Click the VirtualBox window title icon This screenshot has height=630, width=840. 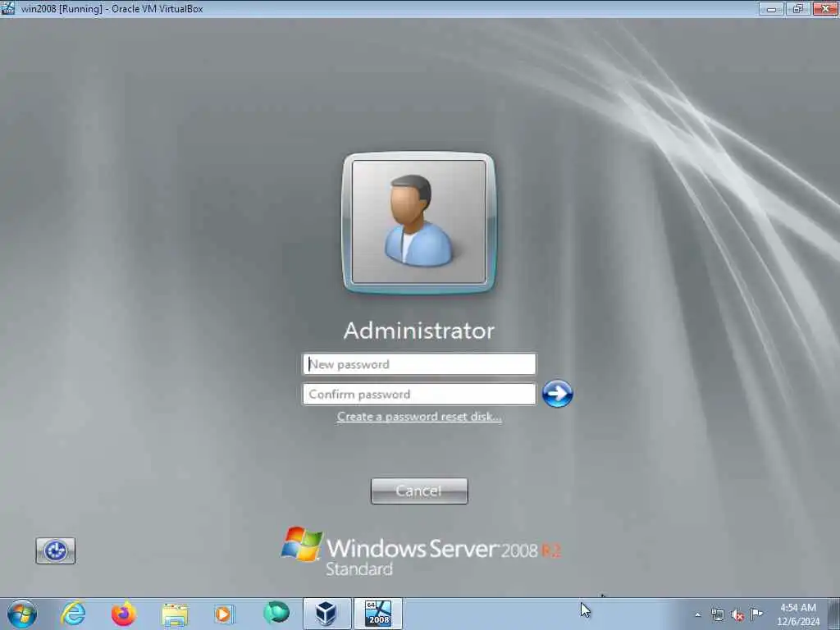point(7,8)
